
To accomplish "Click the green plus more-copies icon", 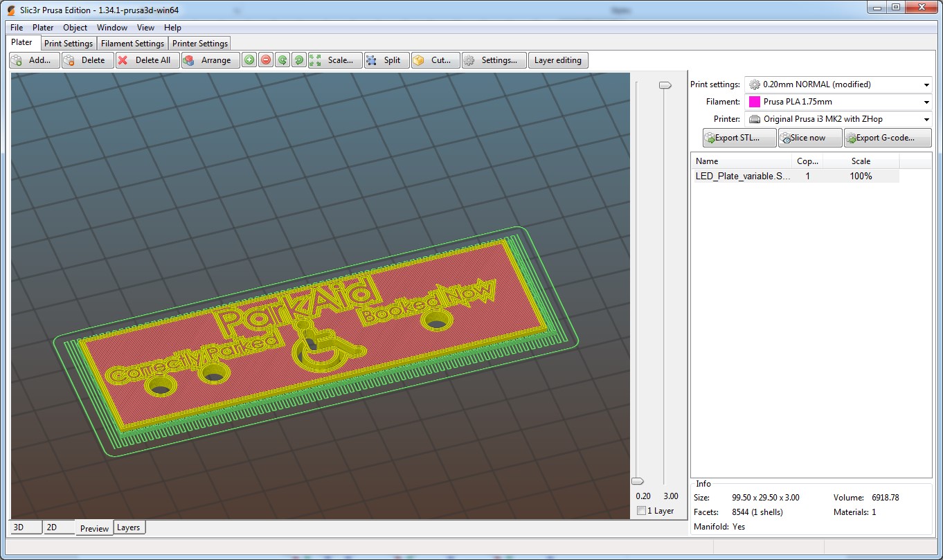I will coord(249,60).
